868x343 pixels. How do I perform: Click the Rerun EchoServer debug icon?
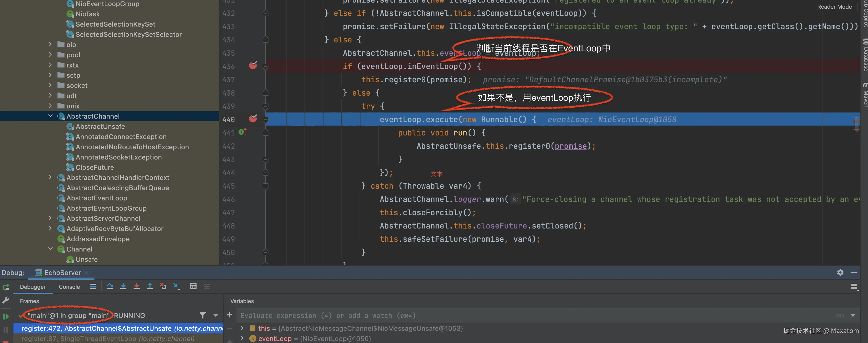(x=6, y=287)
